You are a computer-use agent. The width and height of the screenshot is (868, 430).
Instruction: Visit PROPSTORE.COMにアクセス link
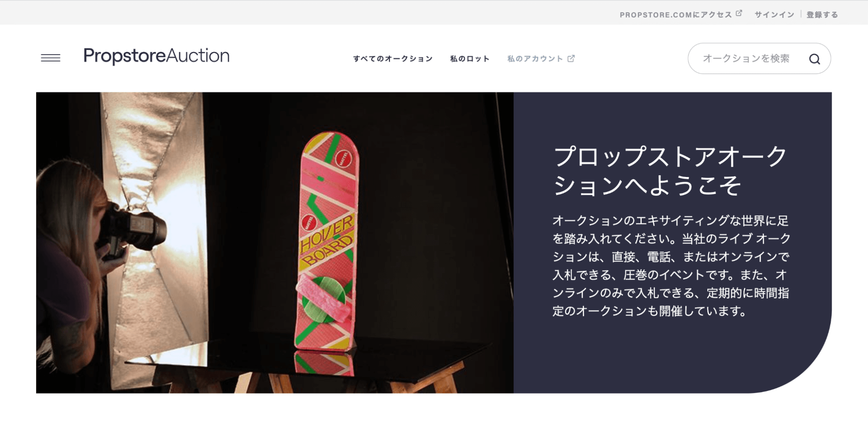pos(676,15)
